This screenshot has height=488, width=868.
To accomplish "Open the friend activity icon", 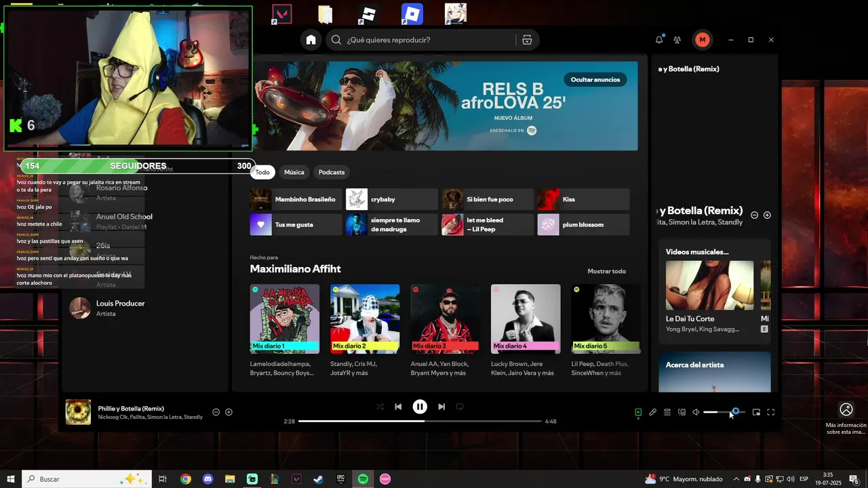I will (x=677, y=40).
